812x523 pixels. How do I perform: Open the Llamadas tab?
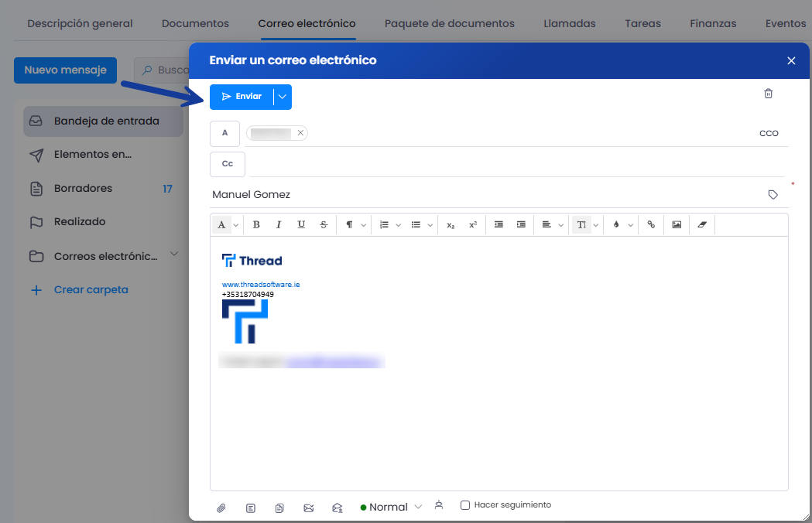click(x=570, y=23)
